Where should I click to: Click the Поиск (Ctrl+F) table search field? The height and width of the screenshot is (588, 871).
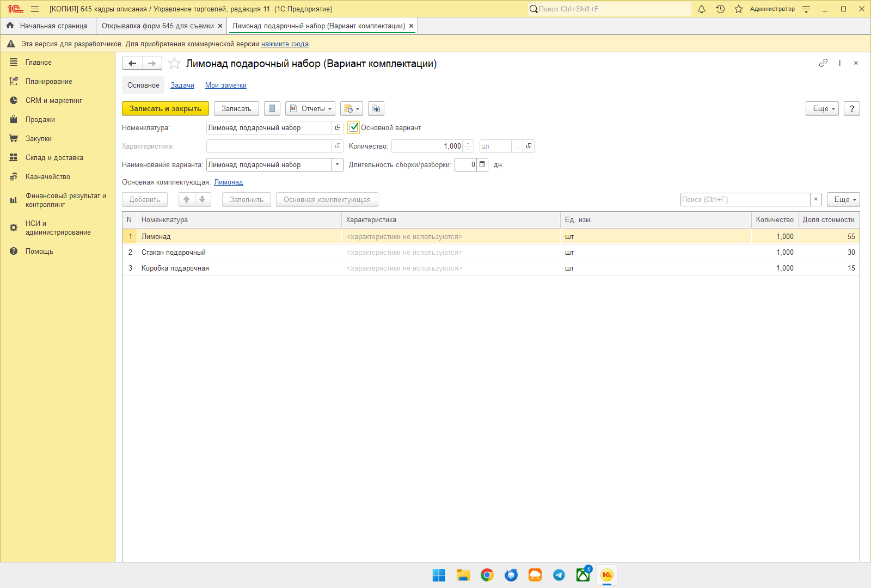(x=745, y=199)
